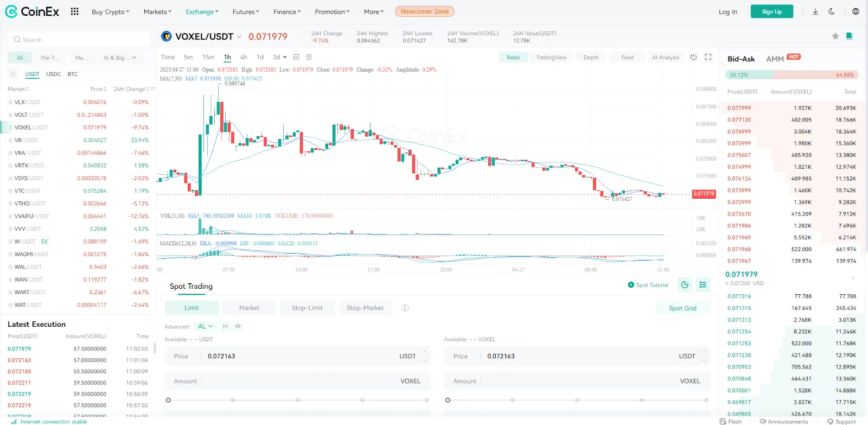868x425 pixels.
Task: Click the Spot Tutorial play icon link
Action: 648,285
